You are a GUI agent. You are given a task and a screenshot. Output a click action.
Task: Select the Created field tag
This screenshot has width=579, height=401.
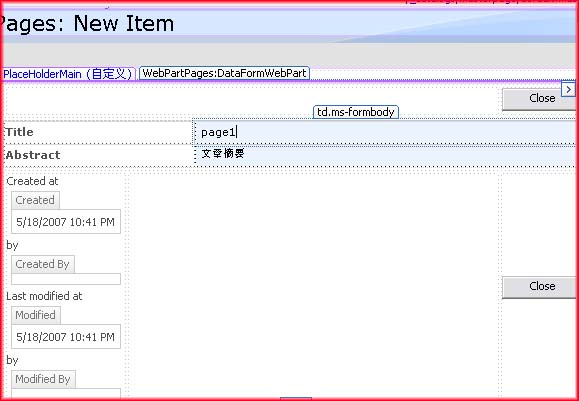pos(35,200)
